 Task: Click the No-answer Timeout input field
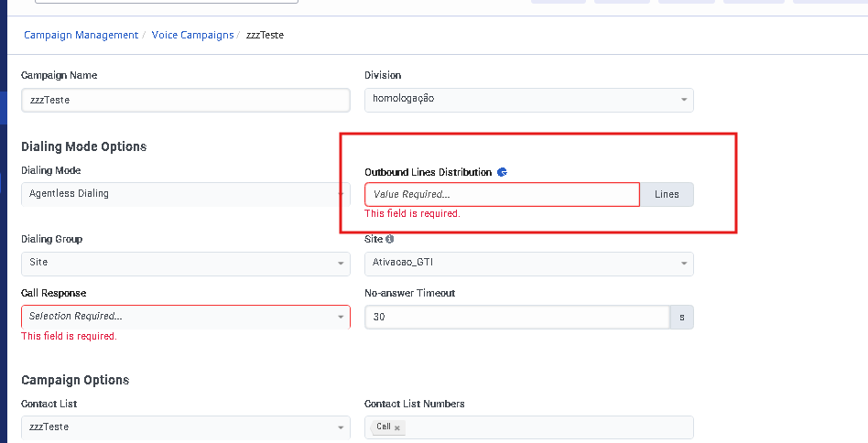[516, 317]
